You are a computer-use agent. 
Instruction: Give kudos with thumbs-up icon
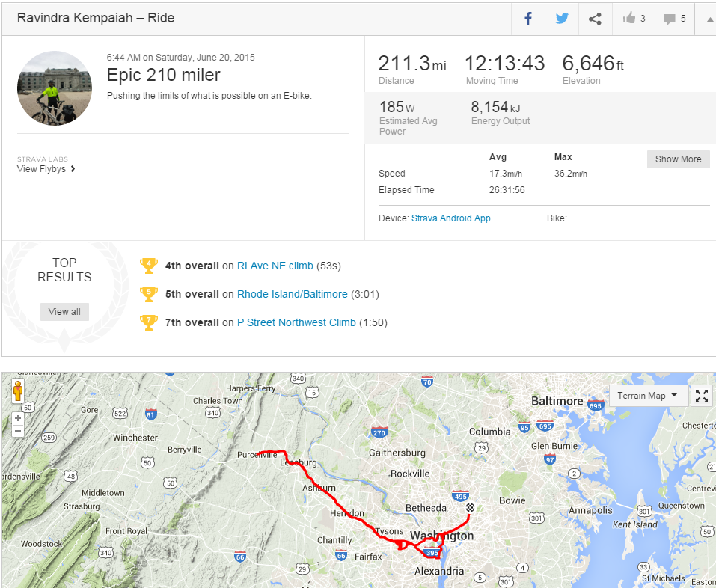(629, 19)
